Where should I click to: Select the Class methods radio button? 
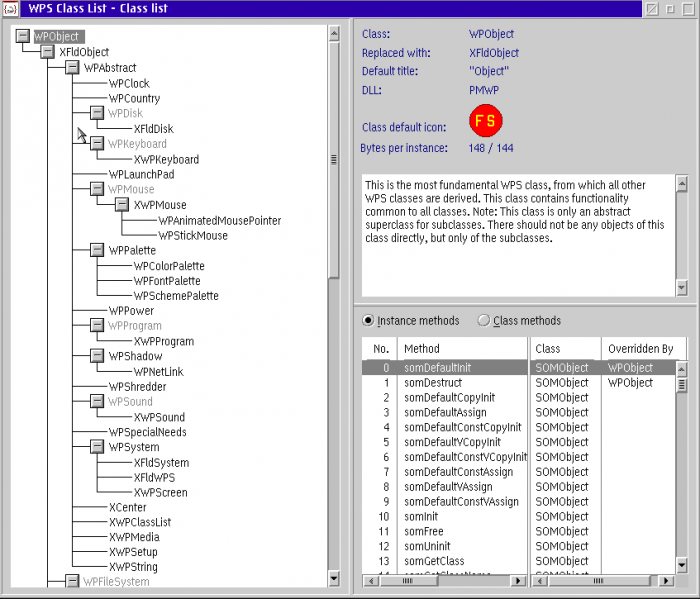[484, 321]
